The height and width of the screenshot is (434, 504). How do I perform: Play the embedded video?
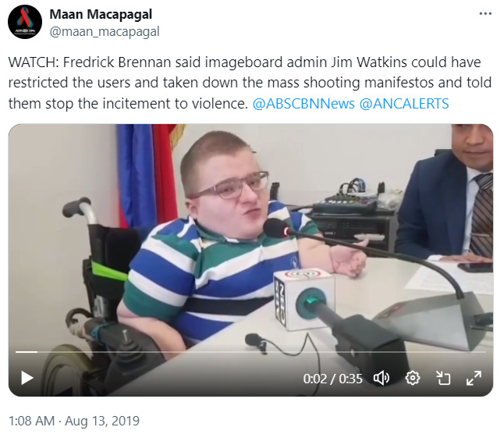(x=27, y=378)
